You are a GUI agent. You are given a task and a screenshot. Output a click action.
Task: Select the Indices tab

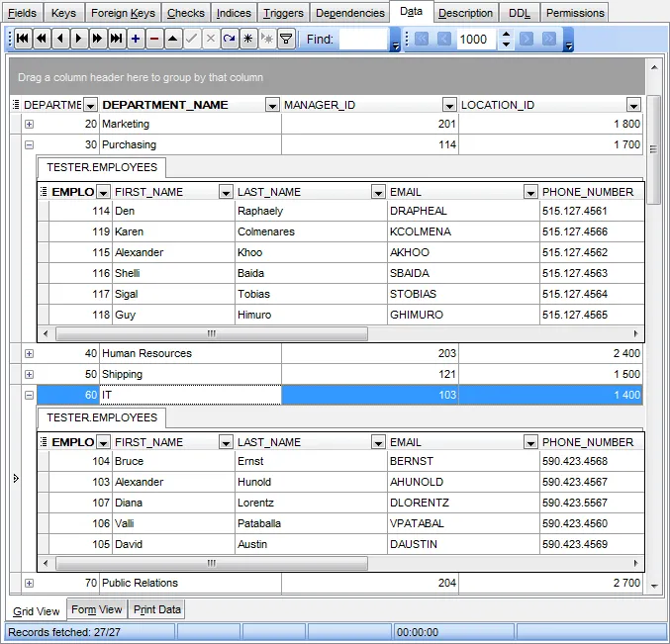tap(234, 13)
